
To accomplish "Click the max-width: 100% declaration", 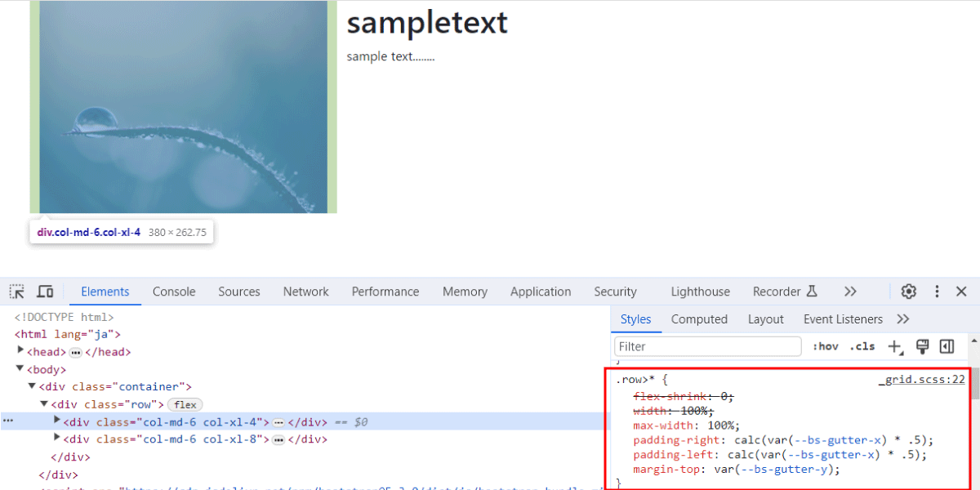I will tap(686, 425).
